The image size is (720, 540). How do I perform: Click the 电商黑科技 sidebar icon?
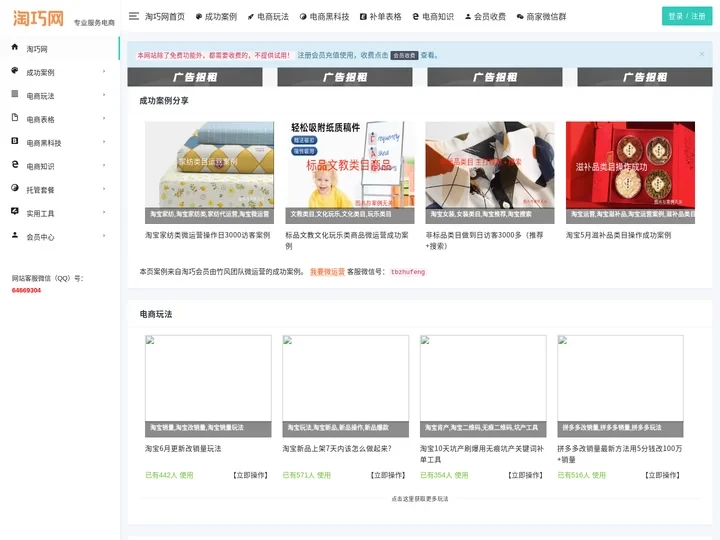[x=15, y=141]
